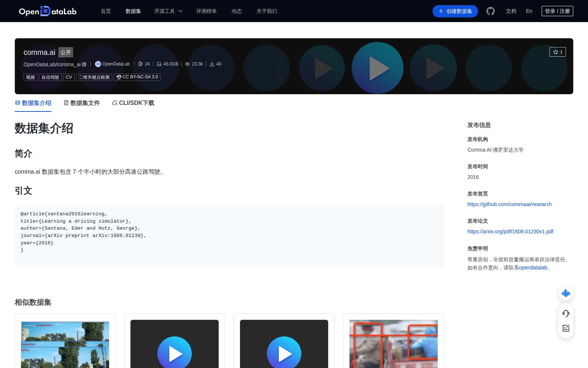Click the comma.ai dataset title

click(39, 52)
